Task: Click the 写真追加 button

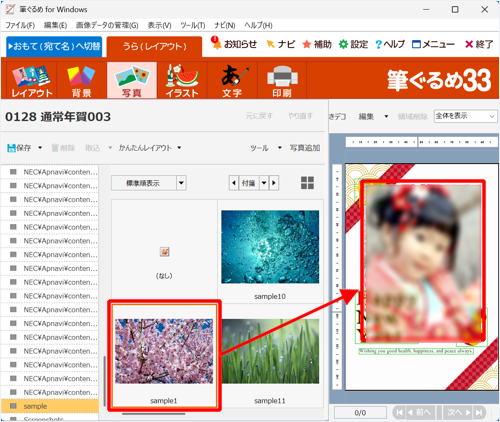Action: [x=304, y=148]
